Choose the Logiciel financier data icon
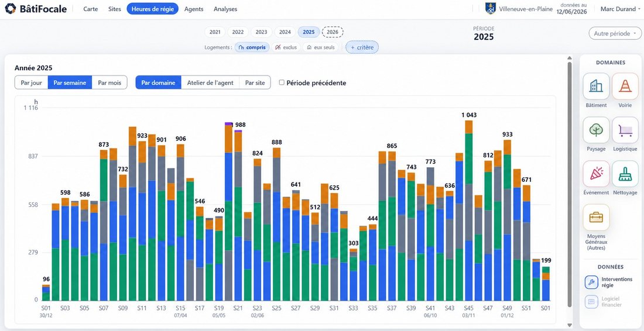Viewport: 644px width, 331px height. coord(591,302)
